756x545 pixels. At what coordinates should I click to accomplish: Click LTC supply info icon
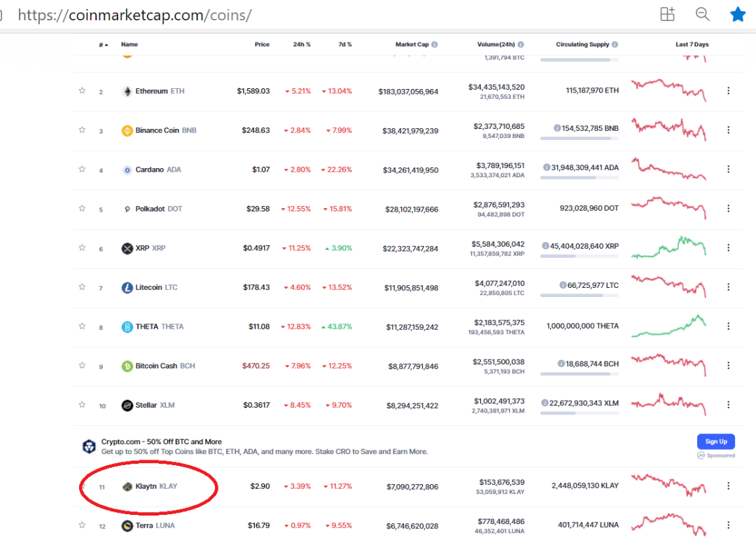click(563, 285)
